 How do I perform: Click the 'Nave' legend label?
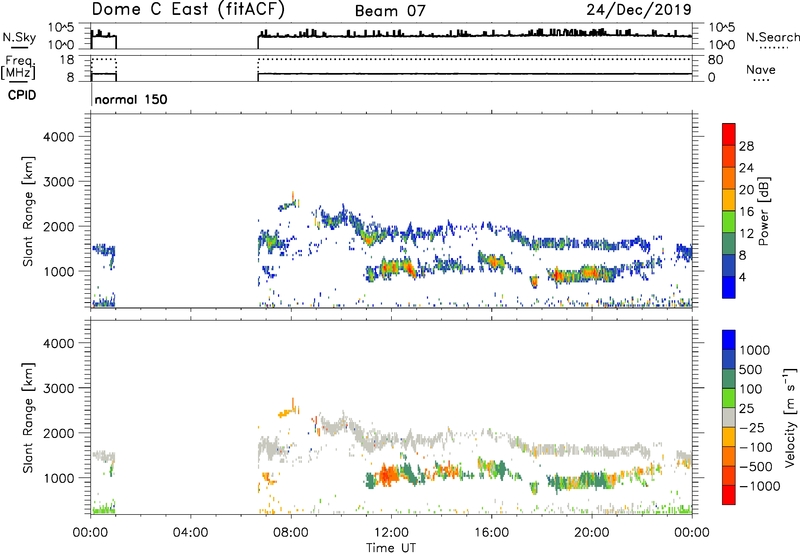click(x=761, y=70)
